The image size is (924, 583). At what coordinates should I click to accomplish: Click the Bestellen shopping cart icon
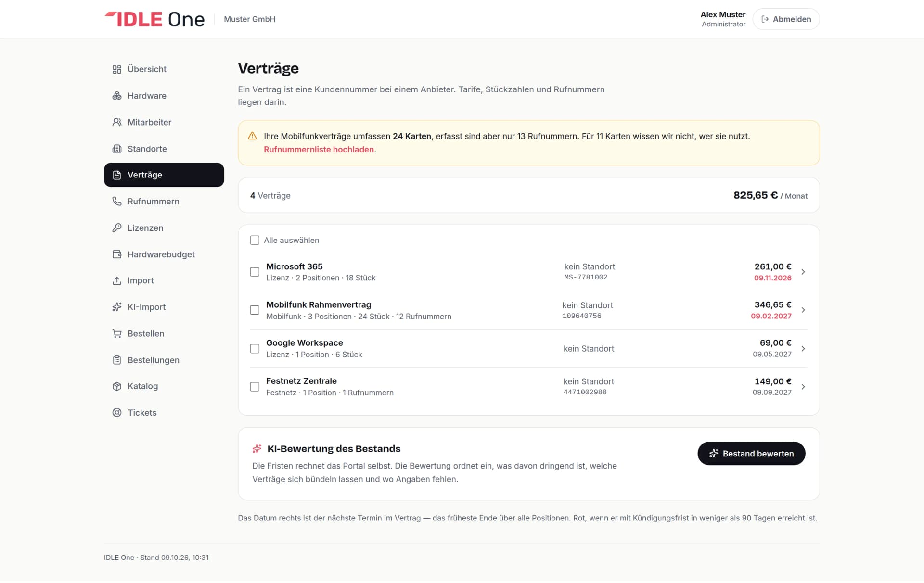point(117,333)
